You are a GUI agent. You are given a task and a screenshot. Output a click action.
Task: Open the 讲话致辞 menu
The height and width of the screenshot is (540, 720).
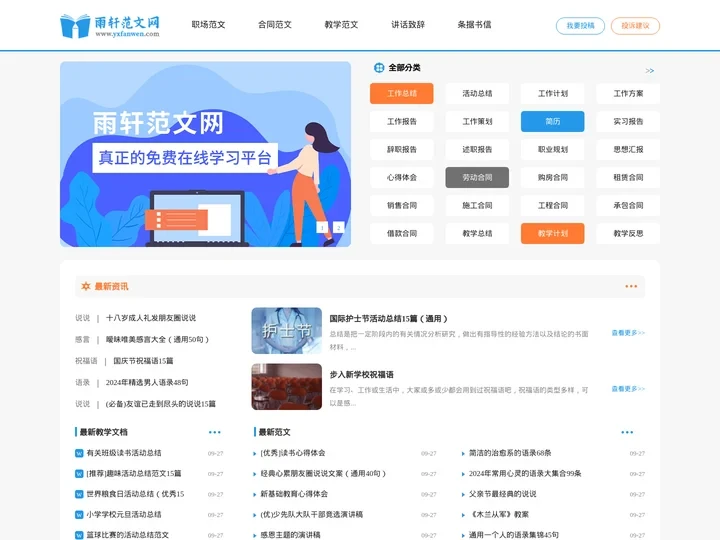[408, 25]
